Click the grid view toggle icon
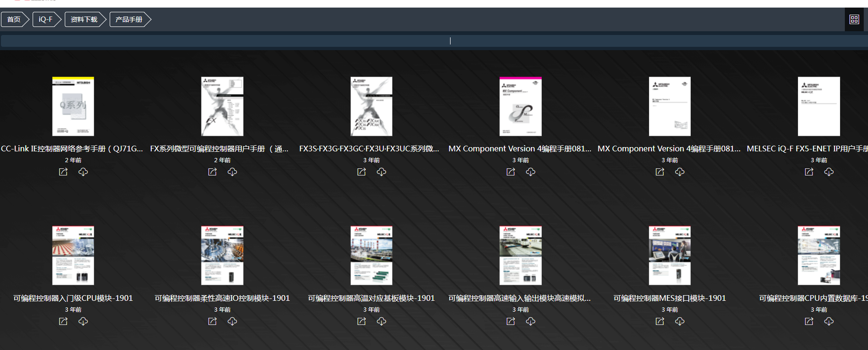 [854, 19]
